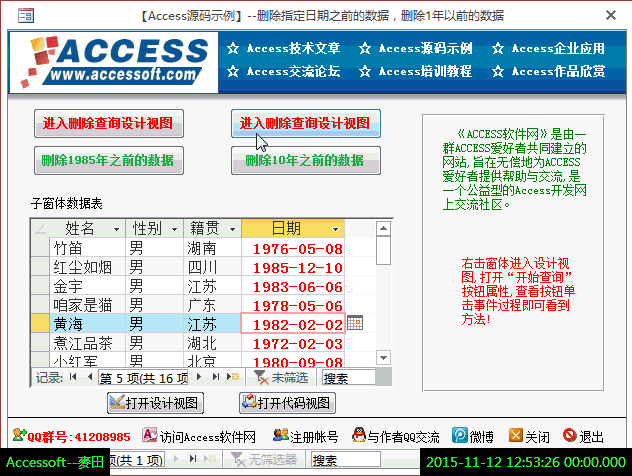Click scroll up arrow of datasheet
The image size is (632, 476).
[383, 229]
